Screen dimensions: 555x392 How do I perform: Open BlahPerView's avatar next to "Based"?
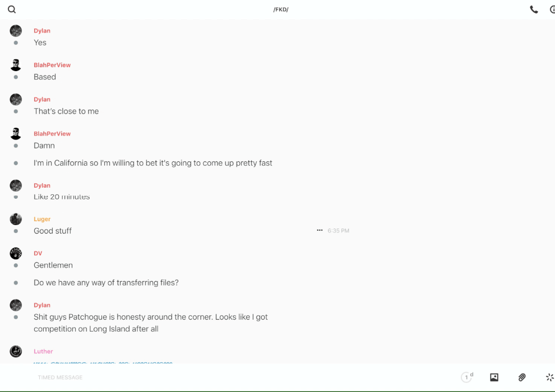pos(16,65)
